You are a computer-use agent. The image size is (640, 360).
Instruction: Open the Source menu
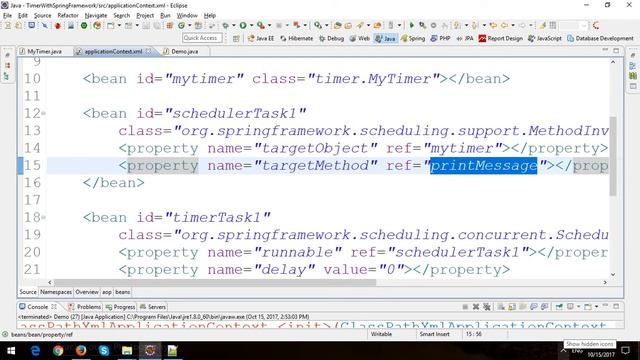(x=42, y=16)
